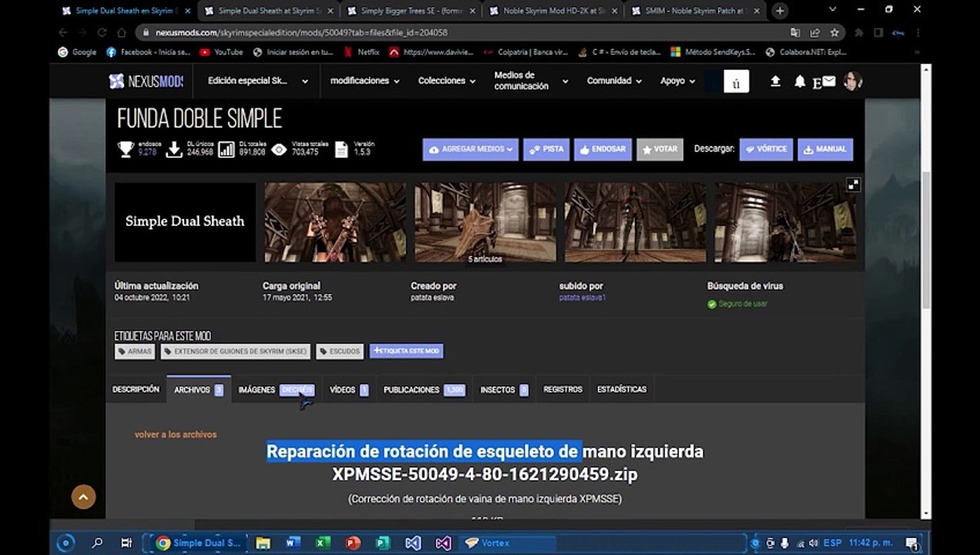Image resolution: width=980 pixels, height=555 pixels.
Task: Open Excel from the taskbar
Action: [323, 543]
